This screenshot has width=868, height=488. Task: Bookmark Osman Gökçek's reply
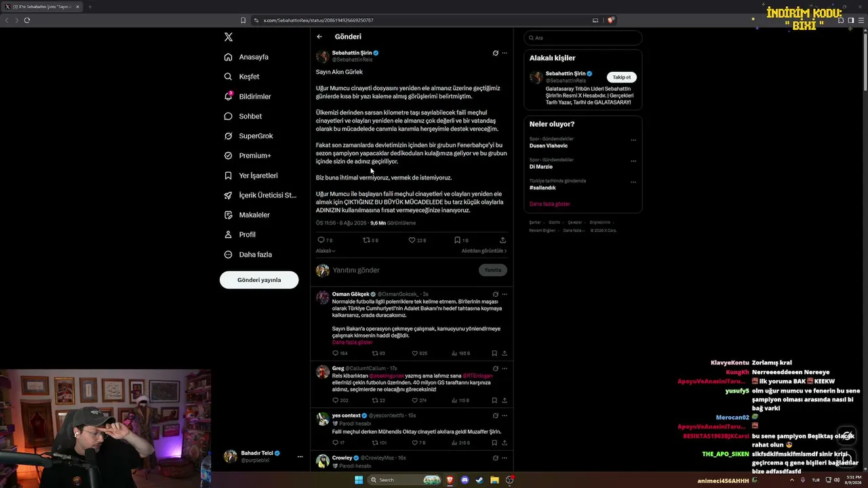pyautogui.click(x=494, y=353)
